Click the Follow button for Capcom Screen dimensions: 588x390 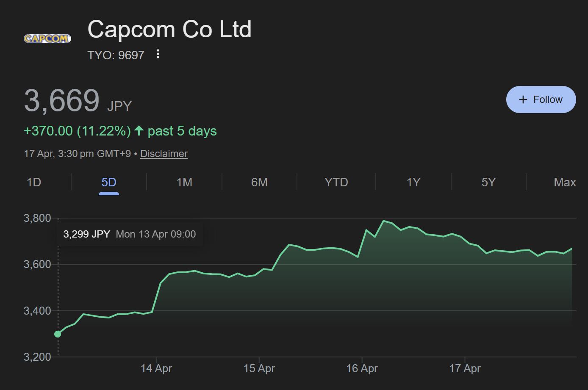click(541, 99)
